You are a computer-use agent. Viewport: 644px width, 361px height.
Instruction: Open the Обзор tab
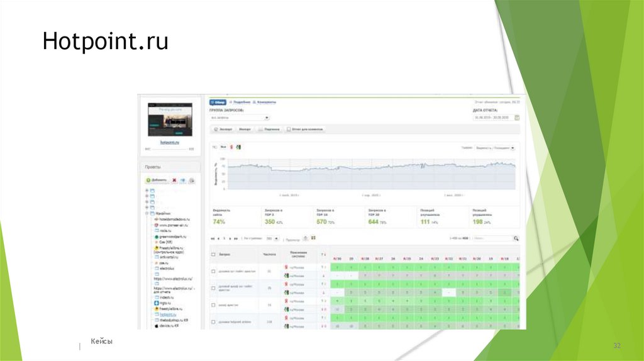pos(218,103)
